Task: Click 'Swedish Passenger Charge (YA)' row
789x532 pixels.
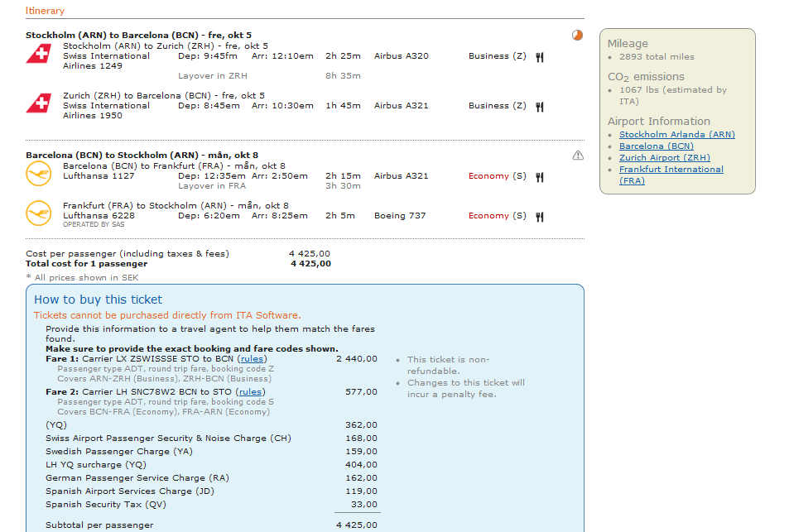Action: [x=211, y=452]
